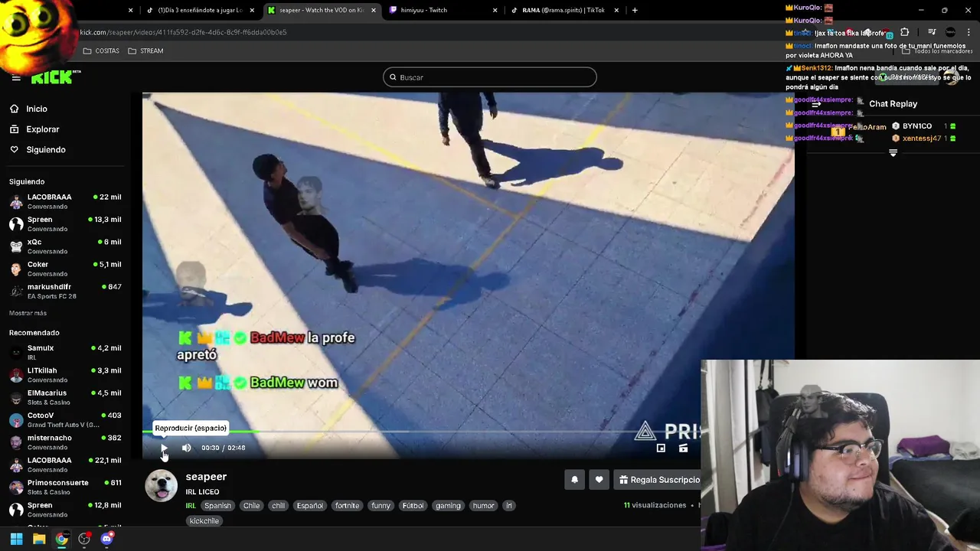Open picture-in-picture mode in the video player

[661, 448]
